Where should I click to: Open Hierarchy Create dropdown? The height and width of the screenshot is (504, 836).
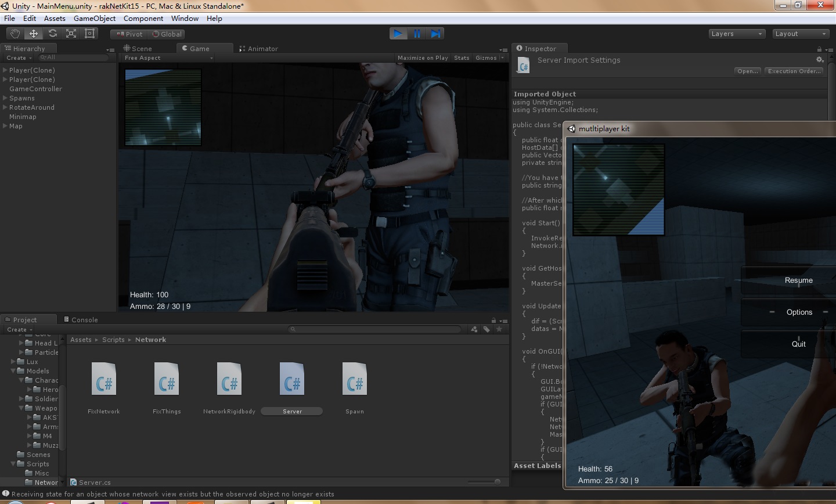[x=19, y=58]
